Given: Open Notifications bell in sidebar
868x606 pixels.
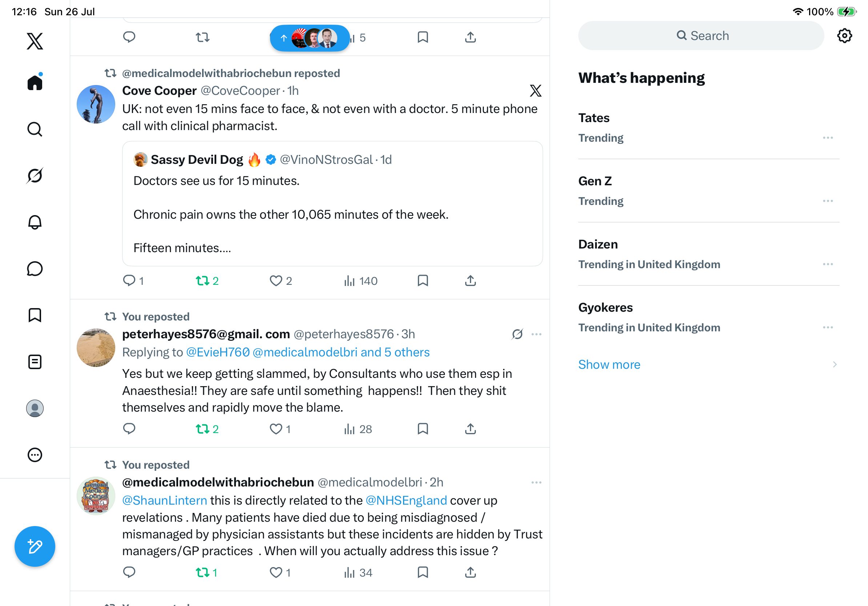Looking at the screenshot, I should (35, 222).
